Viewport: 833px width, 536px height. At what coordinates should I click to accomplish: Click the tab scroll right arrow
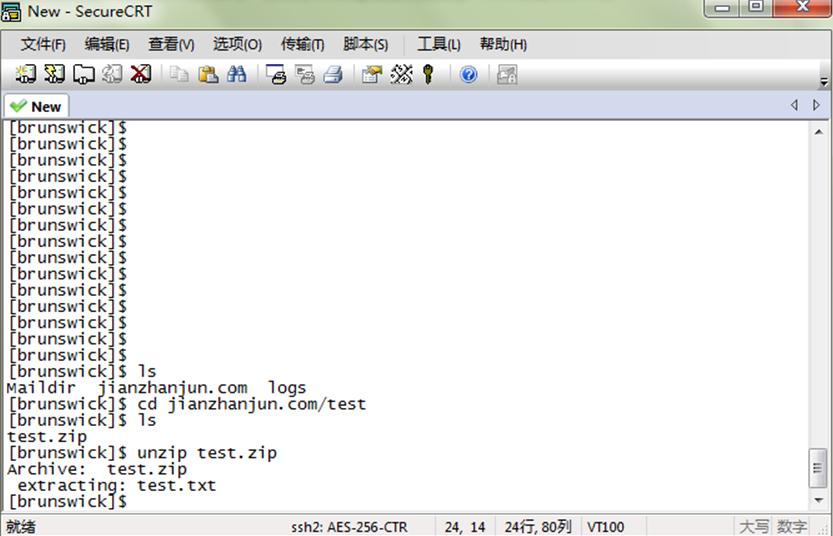(x=817, y=105)
